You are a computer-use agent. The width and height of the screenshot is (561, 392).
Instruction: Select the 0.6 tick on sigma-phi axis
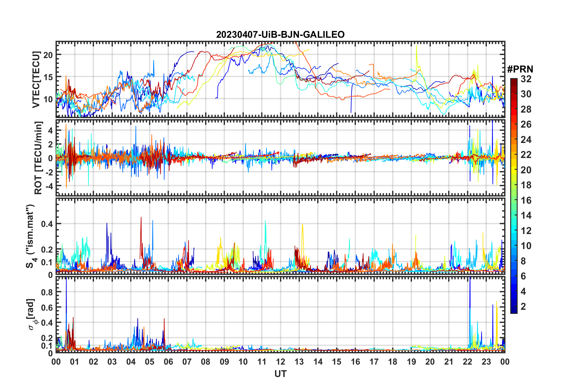[x=47, y=307]
